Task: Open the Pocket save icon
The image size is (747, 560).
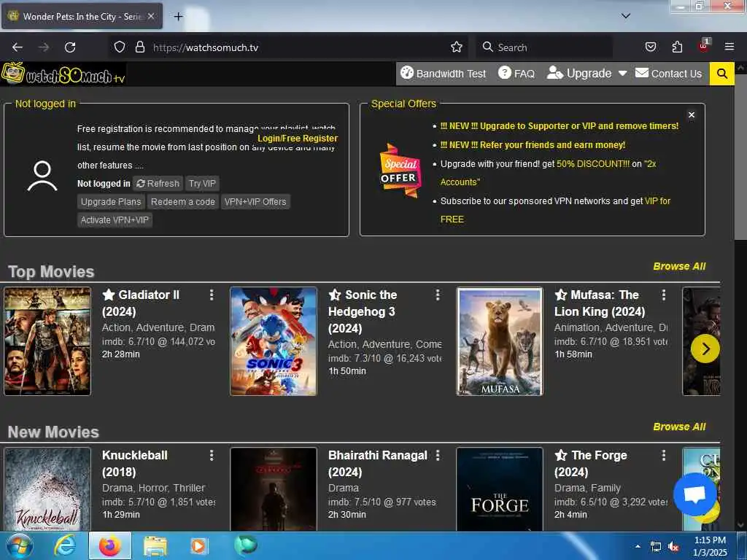Action: (650, 47)
